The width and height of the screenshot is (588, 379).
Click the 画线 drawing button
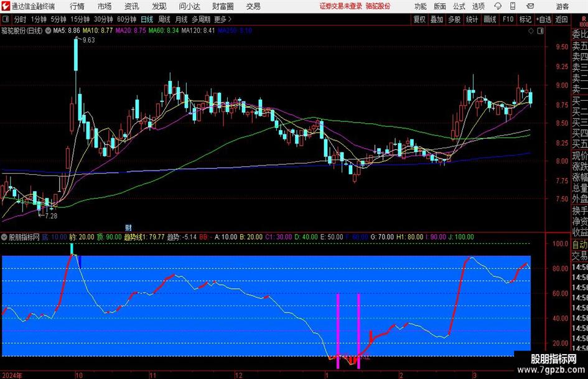490,19
